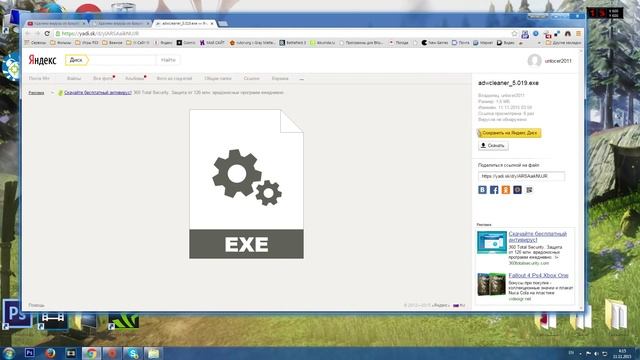Share the link on VKontakte
Image resolution: width=640 pixels, height=360 pixels.
click(482, 190)
